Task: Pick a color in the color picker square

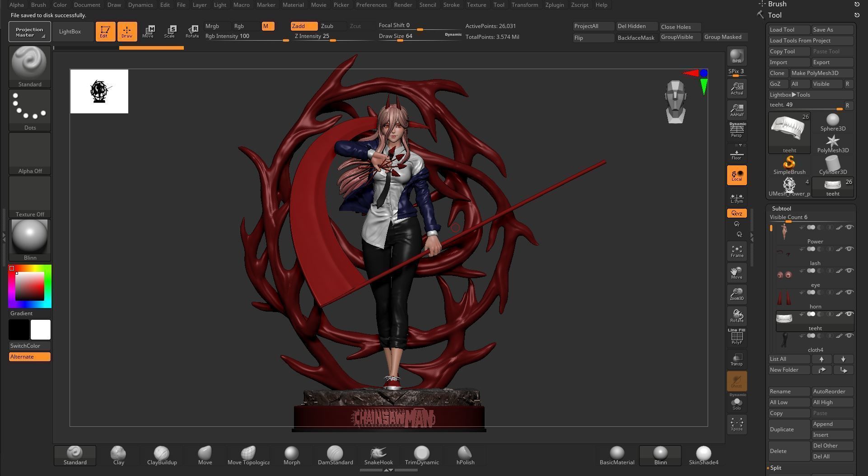Action: coord(30,286)
